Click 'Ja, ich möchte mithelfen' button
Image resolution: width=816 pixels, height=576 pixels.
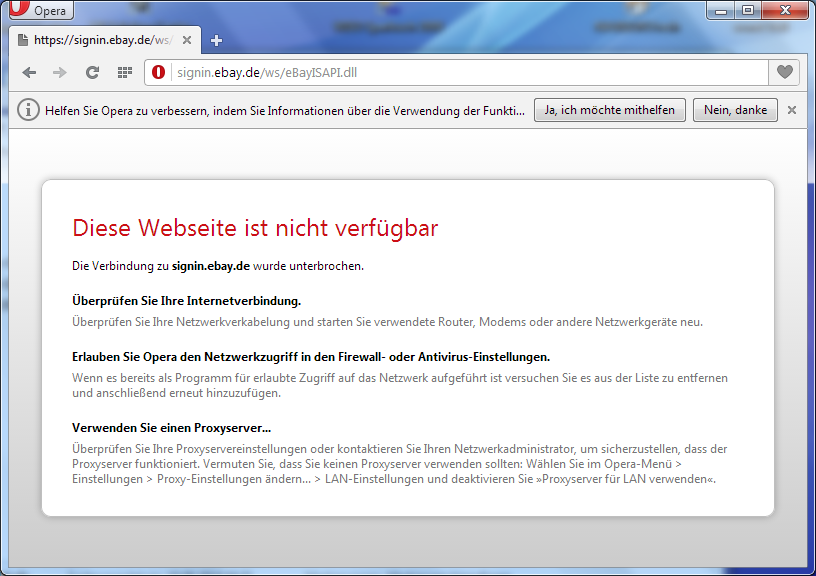click(609, 110)
